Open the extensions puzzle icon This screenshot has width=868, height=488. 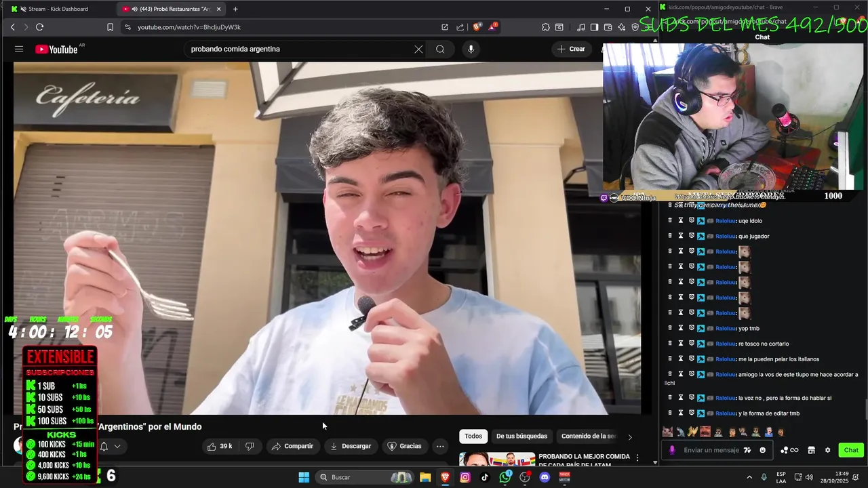546,27
